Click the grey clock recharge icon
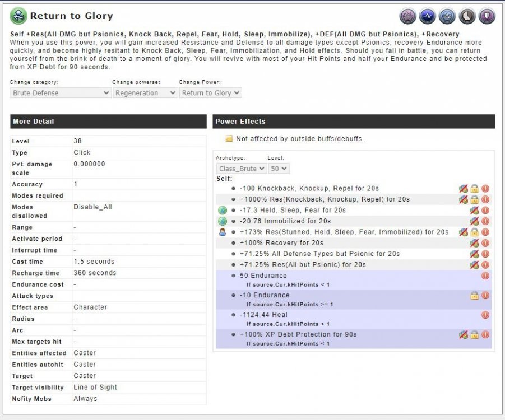 coord(467,16)
